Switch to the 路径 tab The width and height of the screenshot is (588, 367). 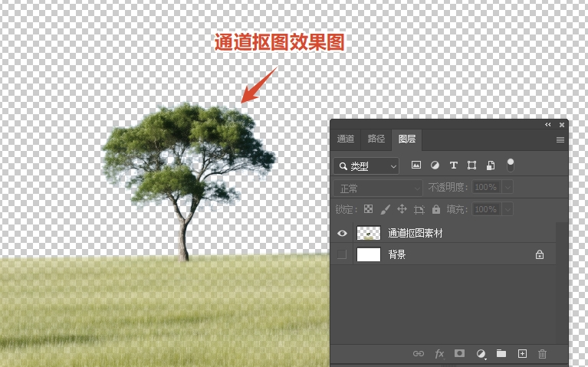coord(376,139)
